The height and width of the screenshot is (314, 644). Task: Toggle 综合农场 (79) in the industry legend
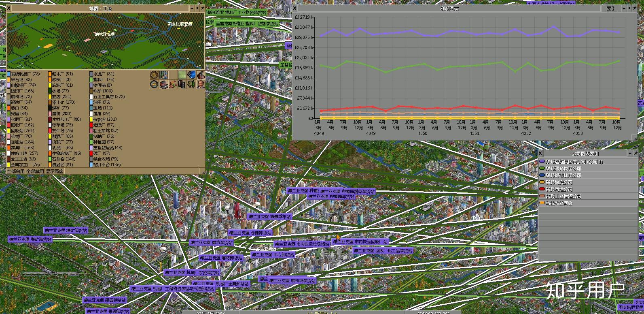104,159
